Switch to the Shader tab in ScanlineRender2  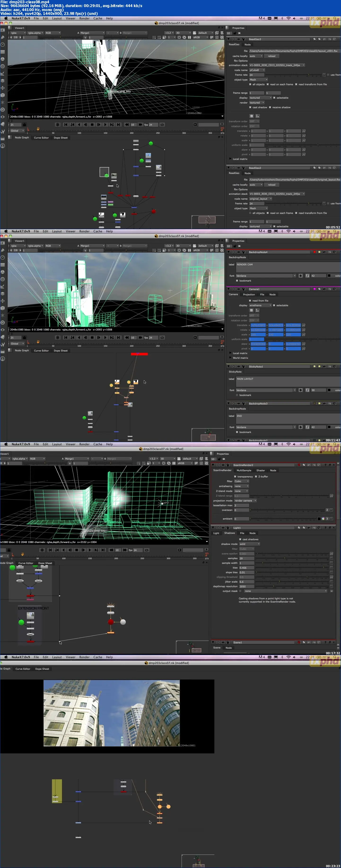pyautogui.click(x=261, y=470)
